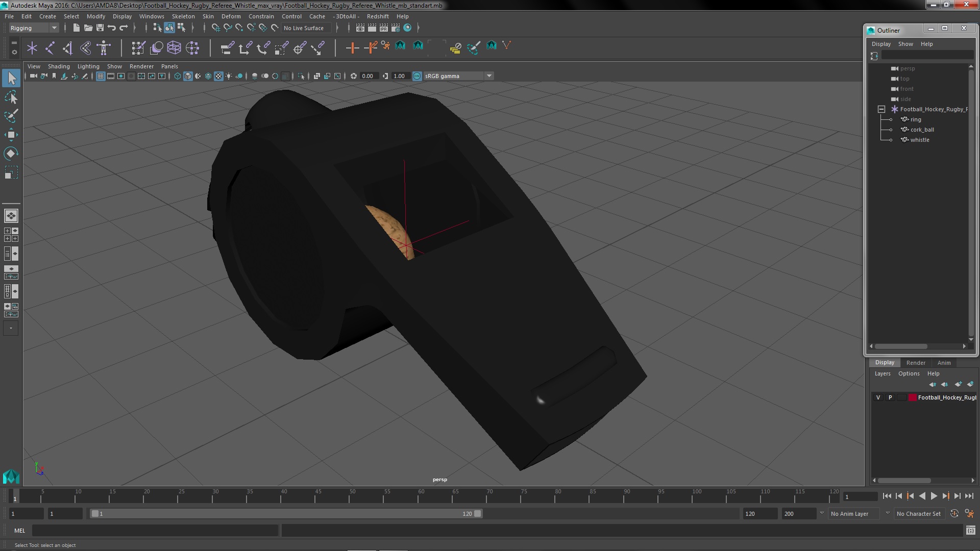
Task: Click the Outliner search field
Action: 927,55
